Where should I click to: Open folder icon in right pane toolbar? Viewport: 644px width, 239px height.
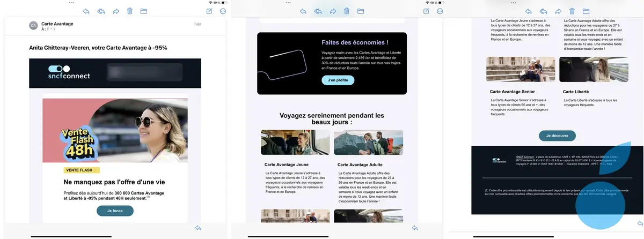586,11
